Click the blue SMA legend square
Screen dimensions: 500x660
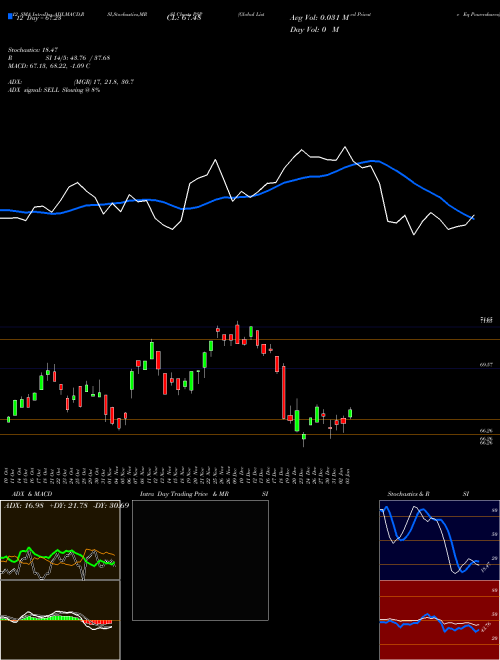[11, 16]
